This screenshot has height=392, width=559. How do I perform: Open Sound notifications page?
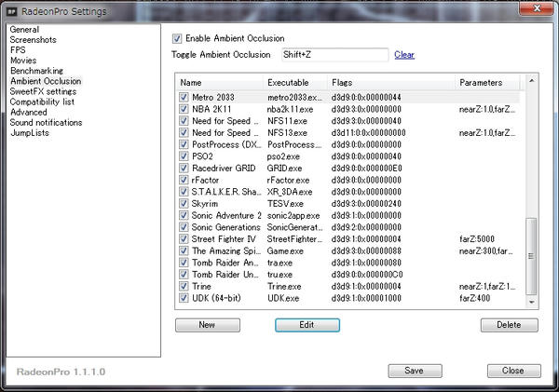coord(46,122)
